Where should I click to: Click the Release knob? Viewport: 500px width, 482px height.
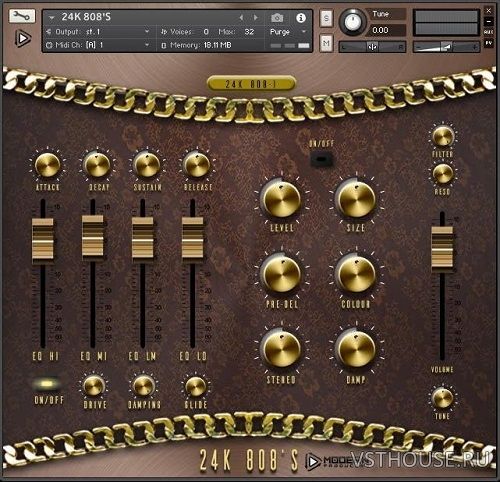tap(197, 165)
